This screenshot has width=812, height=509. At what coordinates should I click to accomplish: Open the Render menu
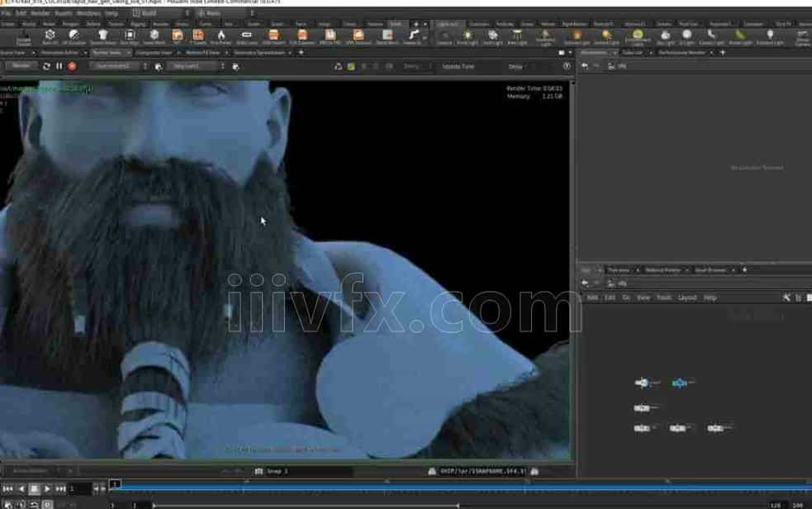pos(40,13)
